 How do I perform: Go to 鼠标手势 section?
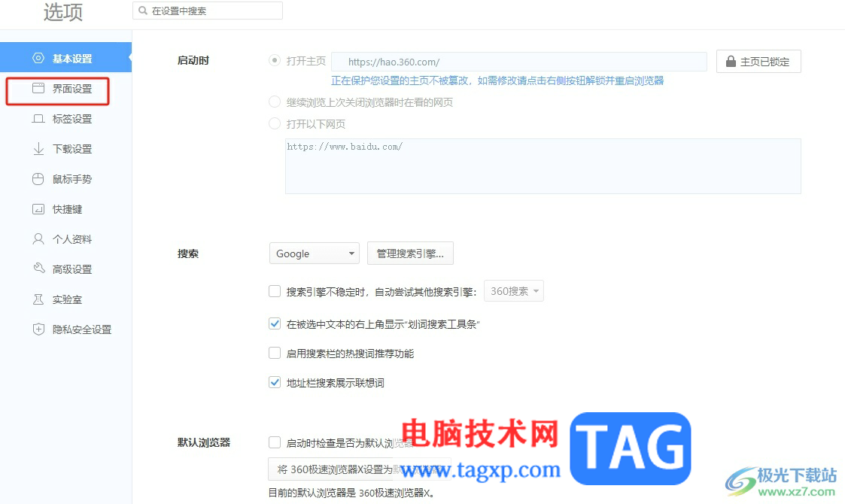coord(65,179)
